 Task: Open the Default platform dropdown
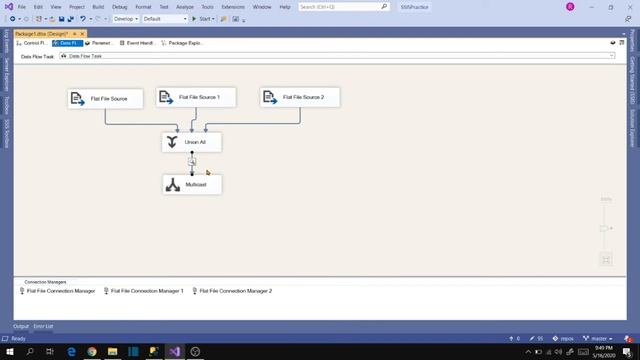(165, 19)
